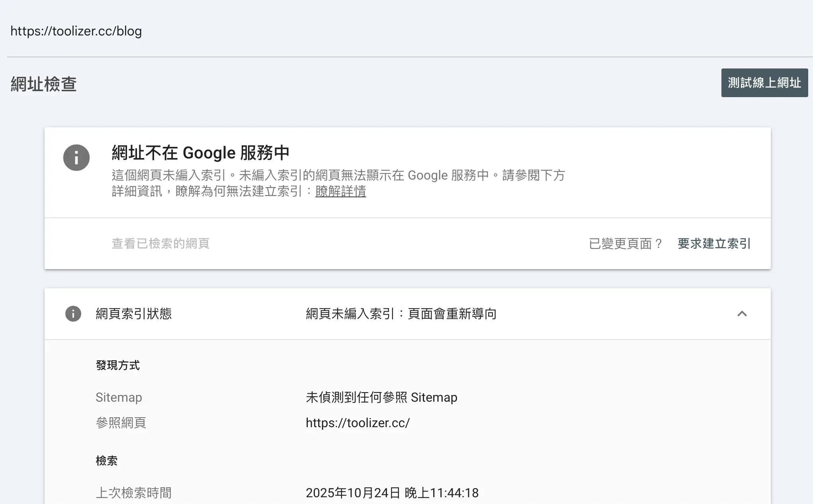The image size is (813, 504).
Task: Select the 檢索 section header
Action: [107, 460]
